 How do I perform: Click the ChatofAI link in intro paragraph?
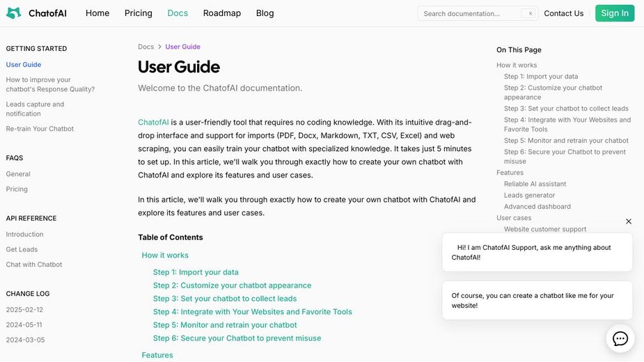tap(153, 123)
